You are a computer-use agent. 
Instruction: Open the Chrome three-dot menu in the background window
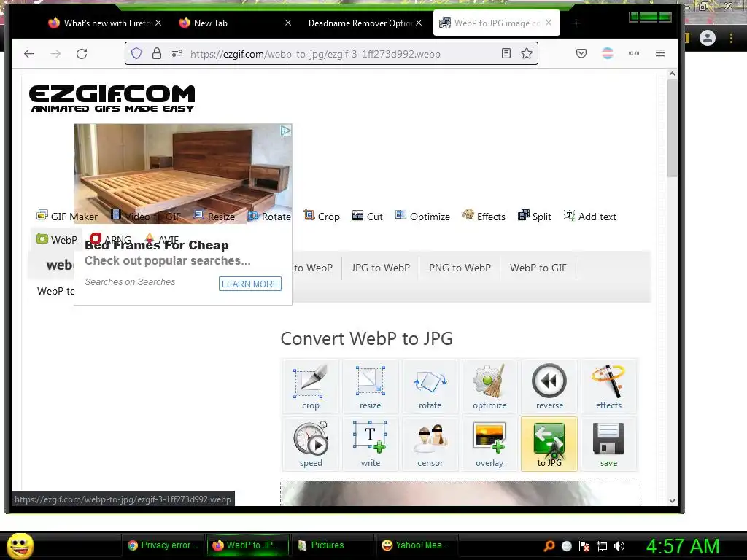tap(731, 38)
